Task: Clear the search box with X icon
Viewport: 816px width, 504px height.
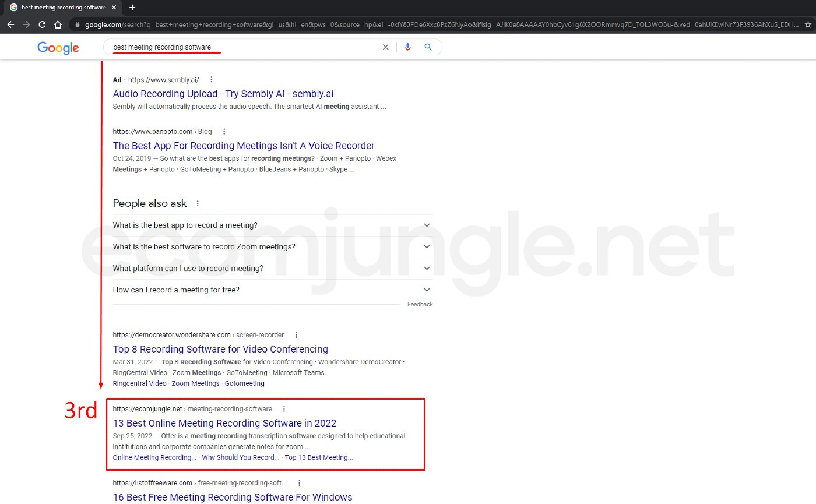Action: click(385, 47)
